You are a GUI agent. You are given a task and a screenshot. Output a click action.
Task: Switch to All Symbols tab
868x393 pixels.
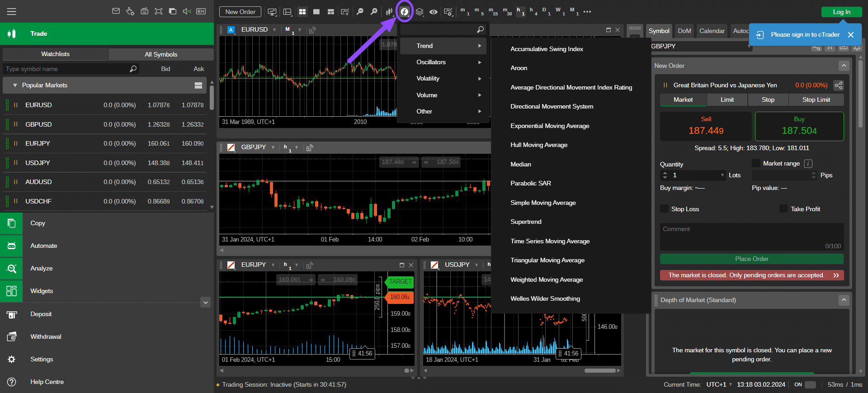tap(161, 54)
